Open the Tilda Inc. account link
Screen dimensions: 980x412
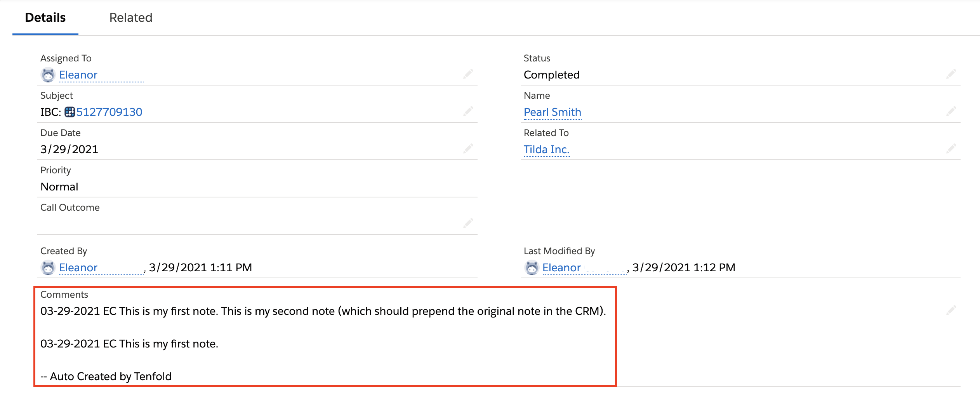546,149
